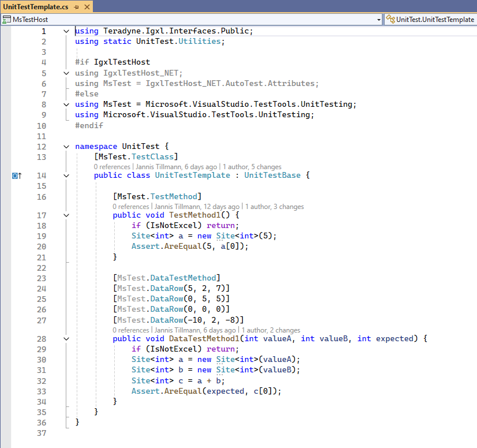477x448 pixels.
Task: Collapse the DataTestMethod1 body at line 28
Action: coord(66,339)
